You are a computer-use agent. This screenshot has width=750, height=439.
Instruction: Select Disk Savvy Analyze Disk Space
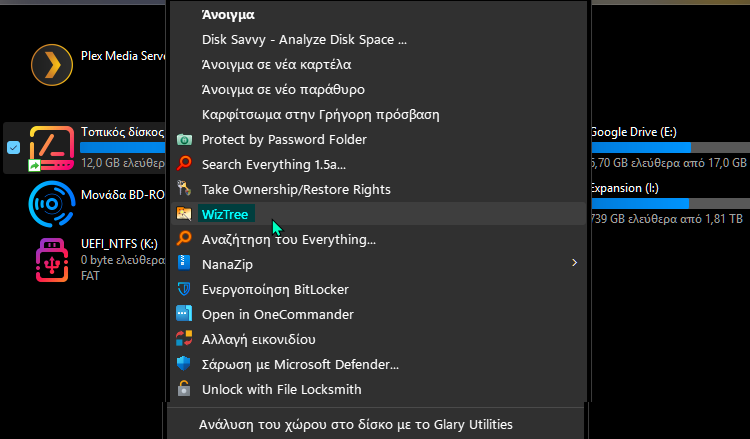tap(304, 40)
